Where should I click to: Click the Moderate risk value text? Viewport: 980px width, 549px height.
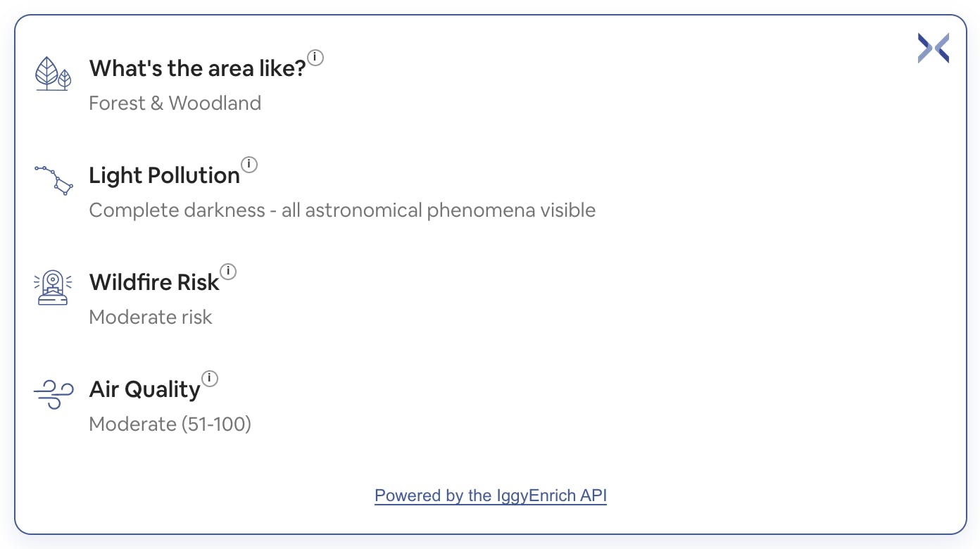[151, 317]
